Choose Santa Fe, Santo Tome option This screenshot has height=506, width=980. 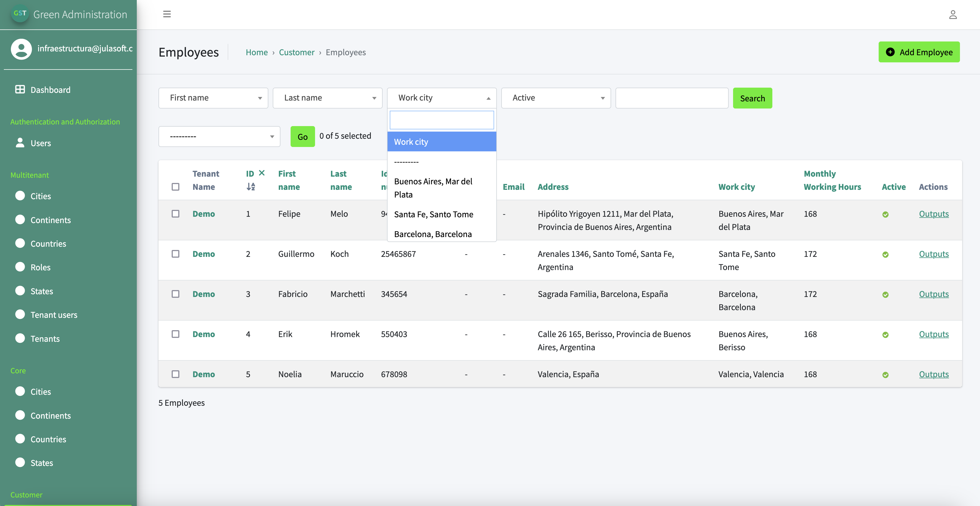433,214
